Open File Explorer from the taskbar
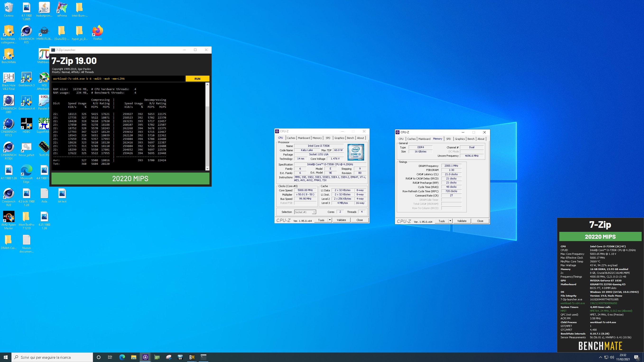Image resolution: width=644 pixels, height=362 pixels. 134,357
